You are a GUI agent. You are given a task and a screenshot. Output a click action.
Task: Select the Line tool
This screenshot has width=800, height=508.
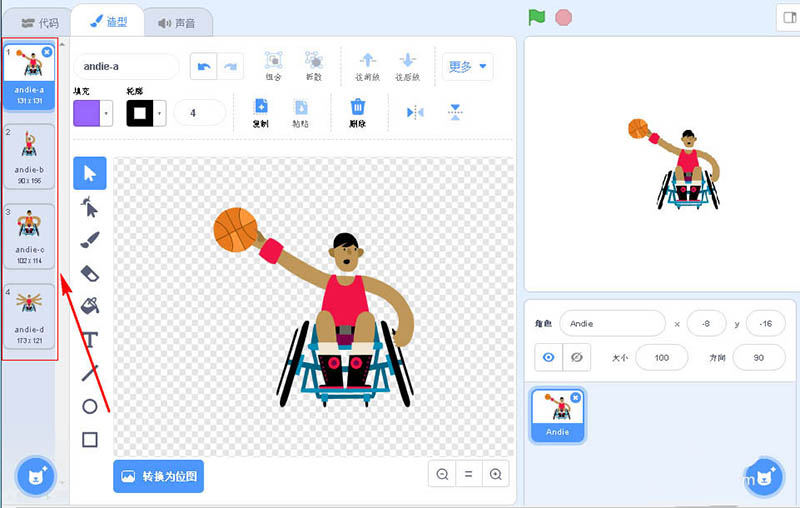click(x=90, y=373)
